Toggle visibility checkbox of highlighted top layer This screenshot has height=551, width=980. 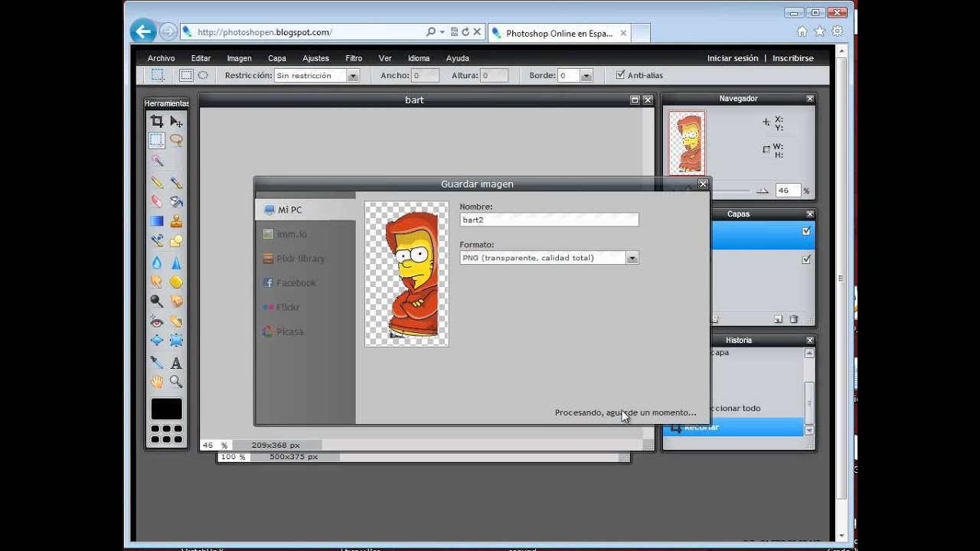tap(806, 231)
